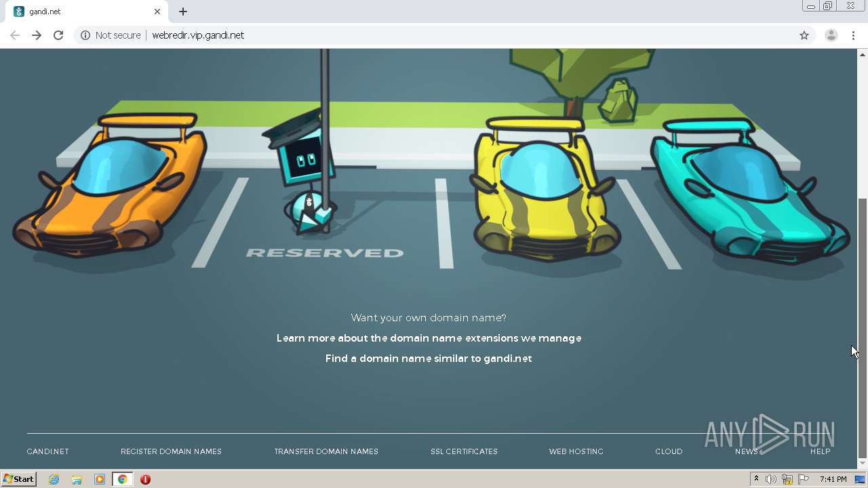This screenshot has width=868, height=488.
Task: Open HELP footer link
Action: 820,451
